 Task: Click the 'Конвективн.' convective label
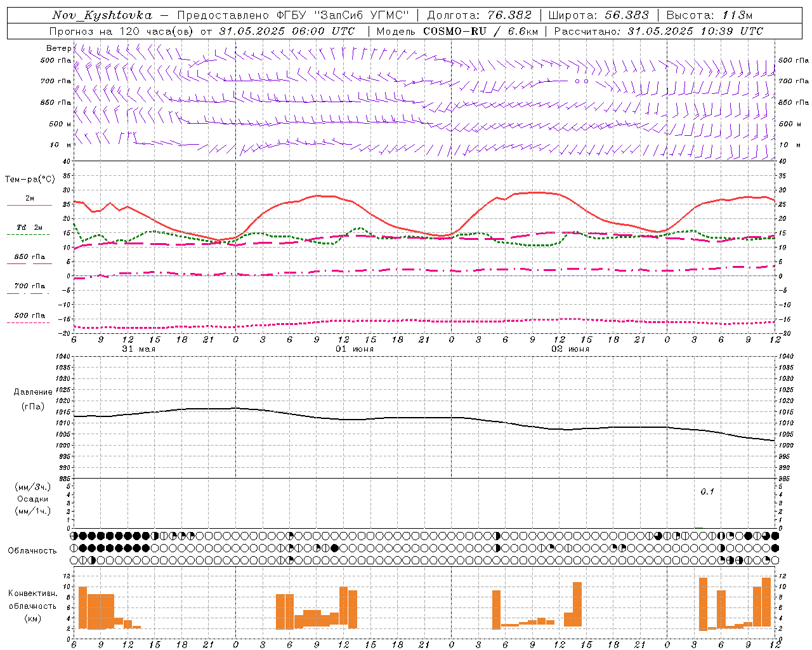[x=32, y=593]
